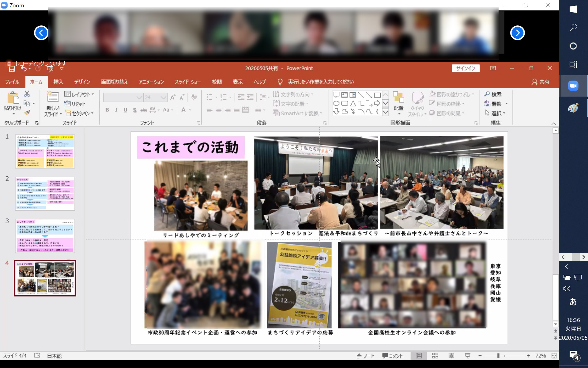Click the zoom out minus button

tap(480, 356)
